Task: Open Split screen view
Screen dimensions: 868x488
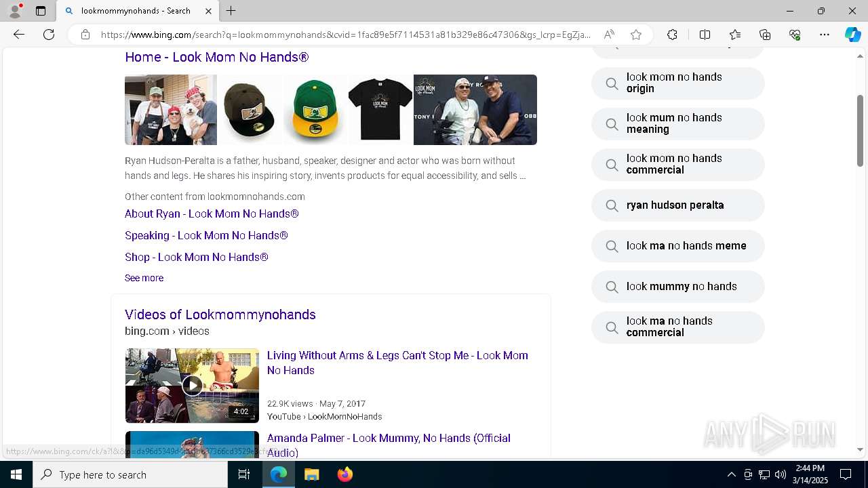Action: click(x=705, y=35)
